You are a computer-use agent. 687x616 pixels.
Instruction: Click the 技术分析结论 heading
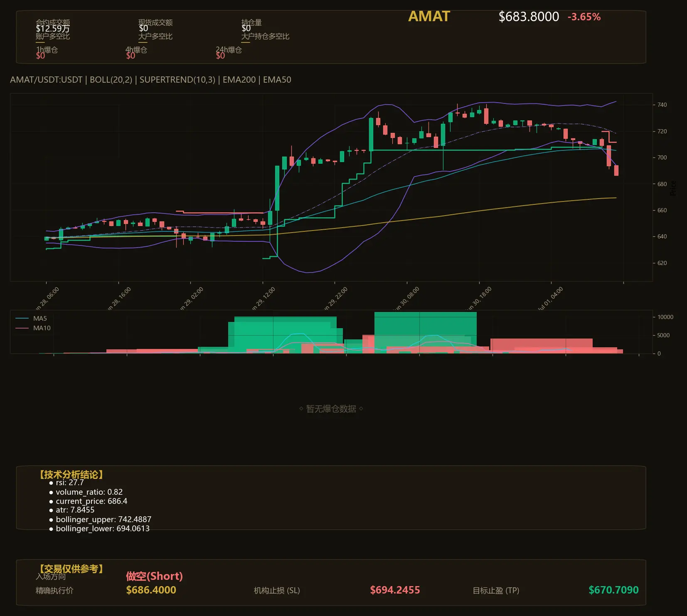pyautogui.click(x=71, y=475)
